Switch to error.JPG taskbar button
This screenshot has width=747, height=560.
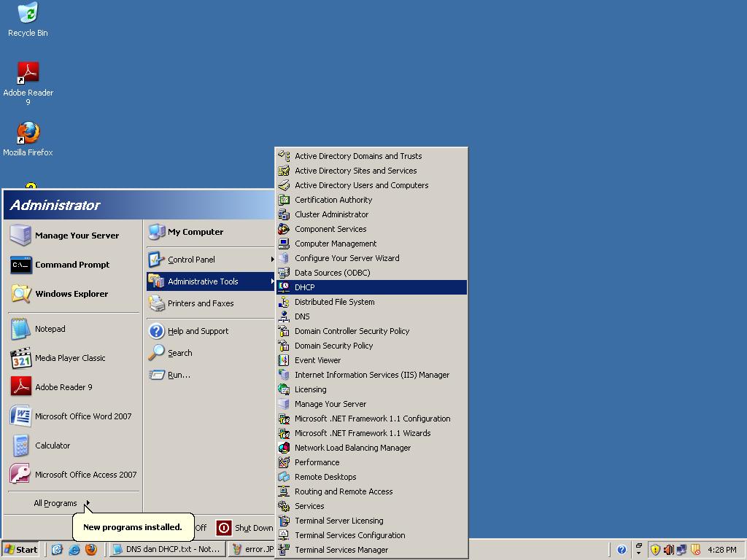click(x=252, y=550)
